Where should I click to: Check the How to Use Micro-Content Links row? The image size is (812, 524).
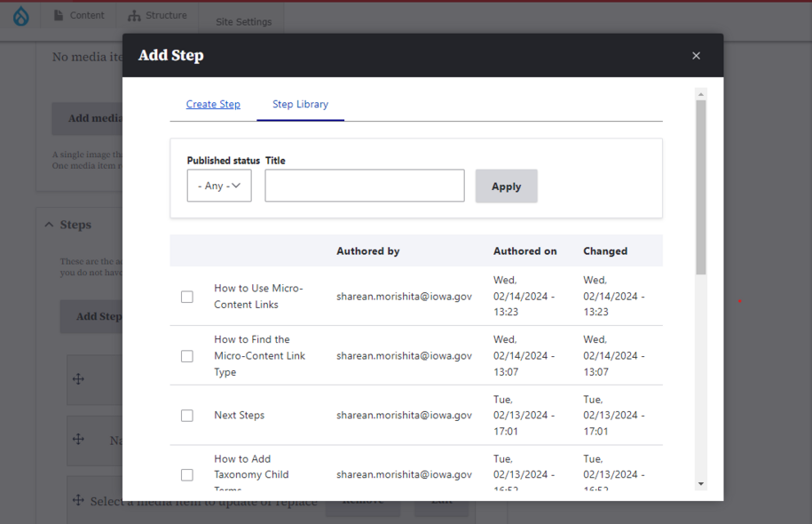[x=187, y=297]
